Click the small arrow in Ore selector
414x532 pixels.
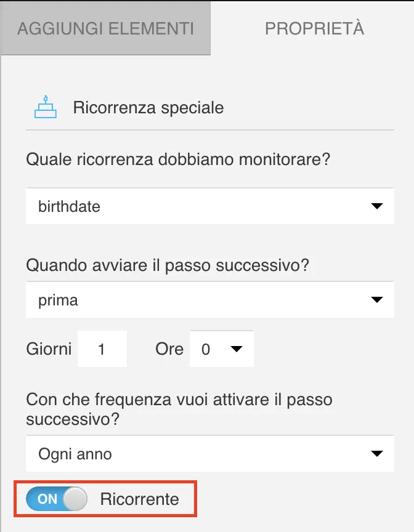tap(236, 349)
